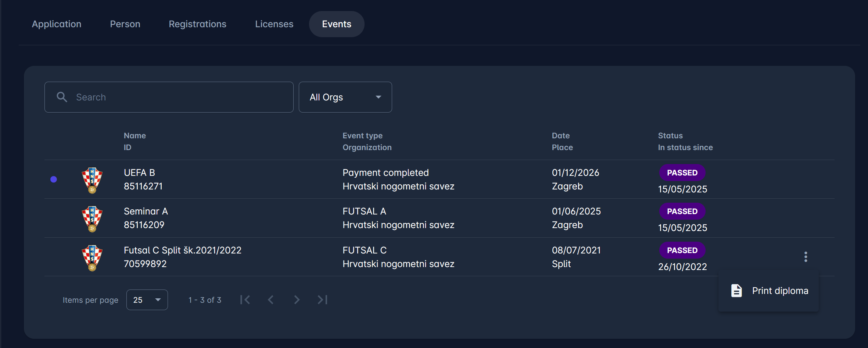Image resolution: width=868 pixels, height=348 pixels.
Task: Go to previous page with the left chevron
Action: (x=271, y=299)
